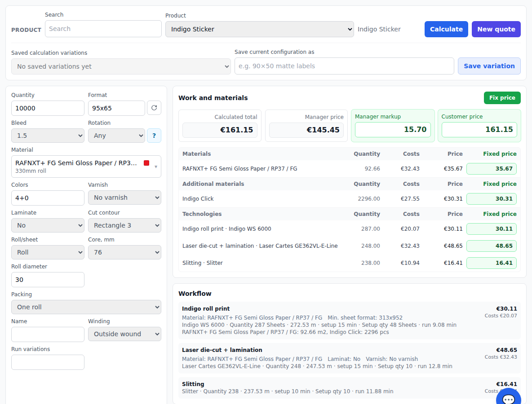This screenshot has height=404, width=532.
Task: Open the Roll/sheet dropdown
Action: pos(48,252)
